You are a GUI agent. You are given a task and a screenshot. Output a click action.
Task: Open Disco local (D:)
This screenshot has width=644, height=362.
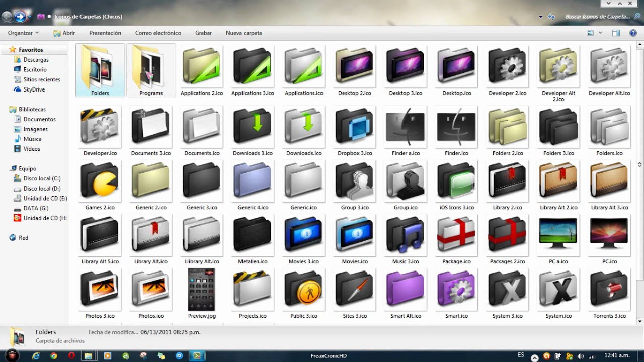click(42, 189)
